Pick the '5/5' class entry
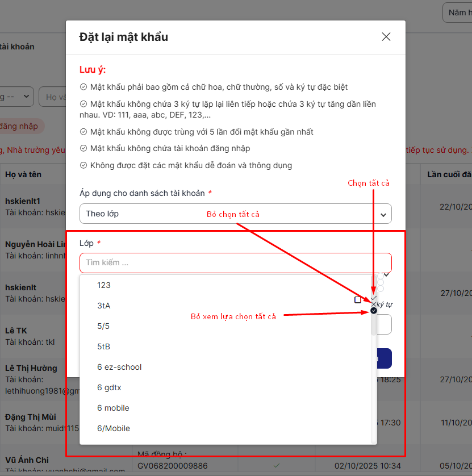Viewport: 472px width, 476px height. tap(103, 326)
